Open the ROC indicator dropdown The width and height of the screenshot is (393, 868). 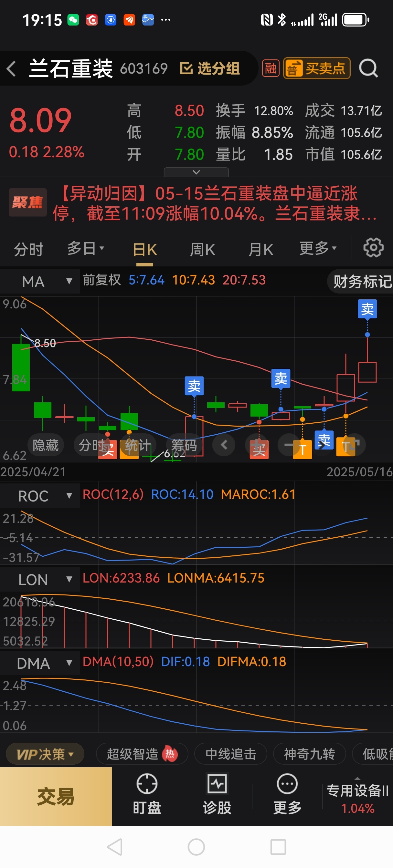pyautogui.click(x=40, y=496)
